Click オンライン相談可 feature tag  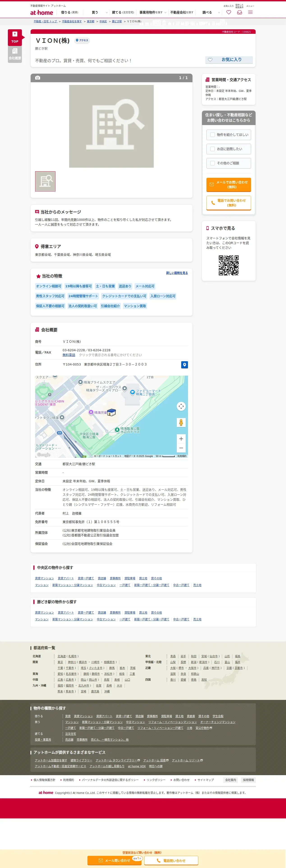pos(49,286)
